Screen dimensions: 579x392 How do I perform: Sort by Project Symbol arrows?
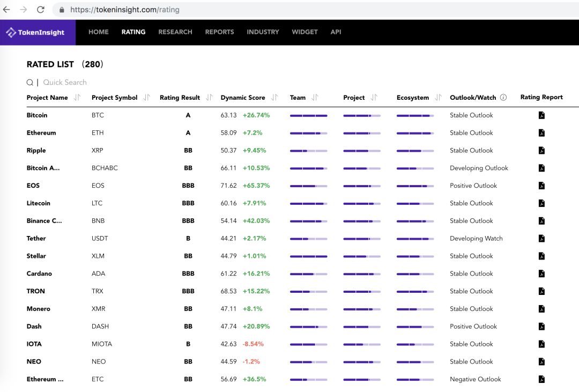146,98
